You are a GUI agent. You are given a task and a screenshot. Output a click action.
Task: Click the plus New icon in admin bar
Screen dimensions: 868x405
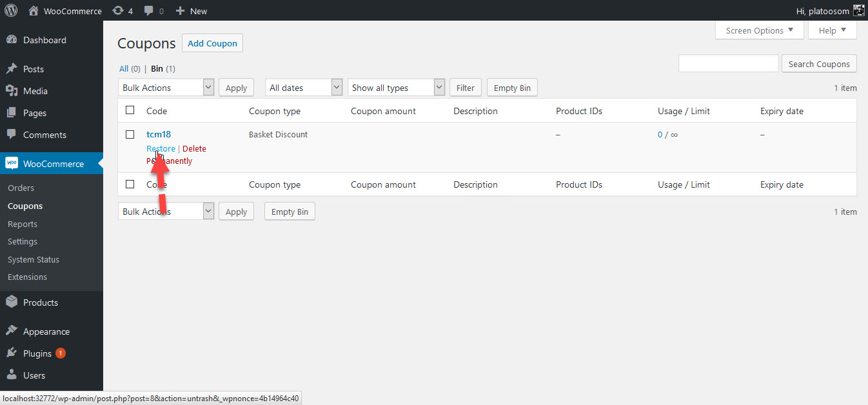point(180,11)
